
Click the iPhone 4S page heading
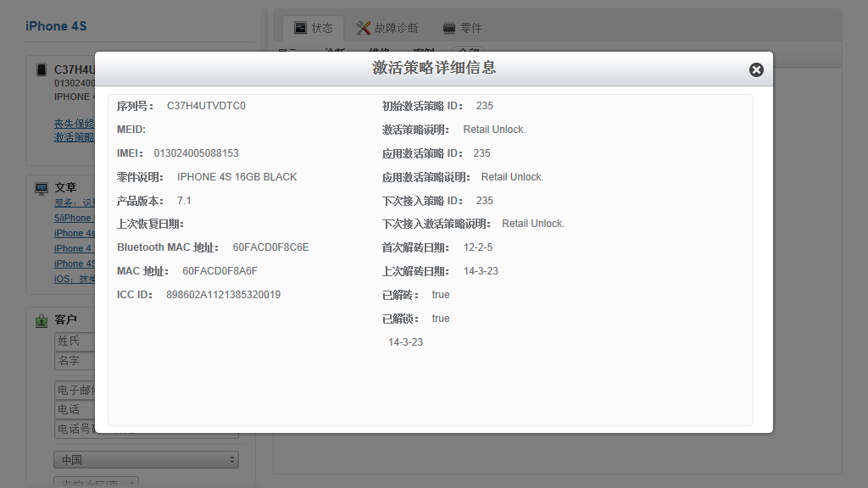56,26
